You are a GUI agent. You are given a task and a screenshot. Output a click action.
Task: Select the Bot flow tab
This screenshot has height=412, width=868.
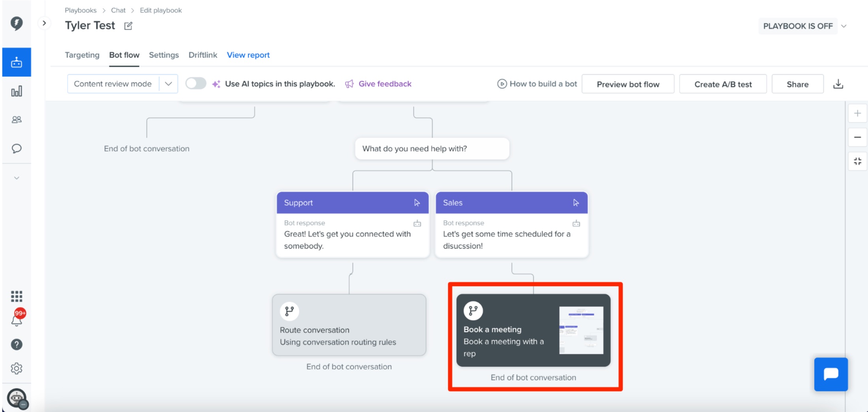(124, 55)
